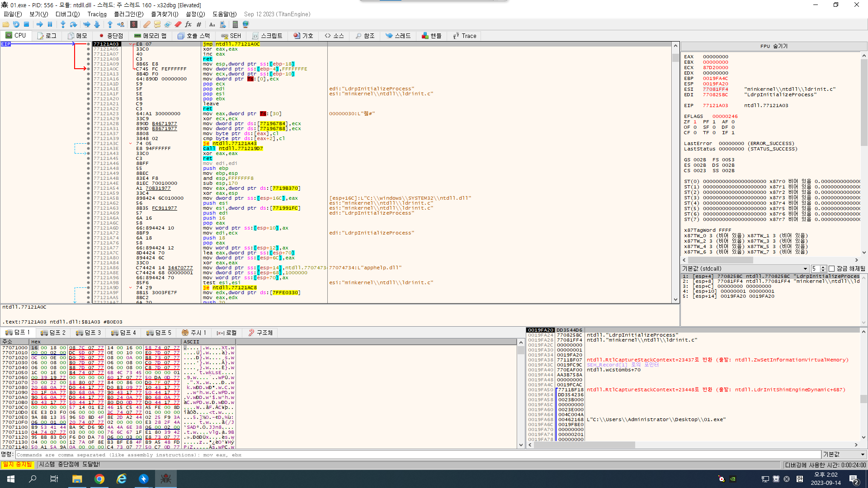Step over the current instruction

tap(73, 24)
